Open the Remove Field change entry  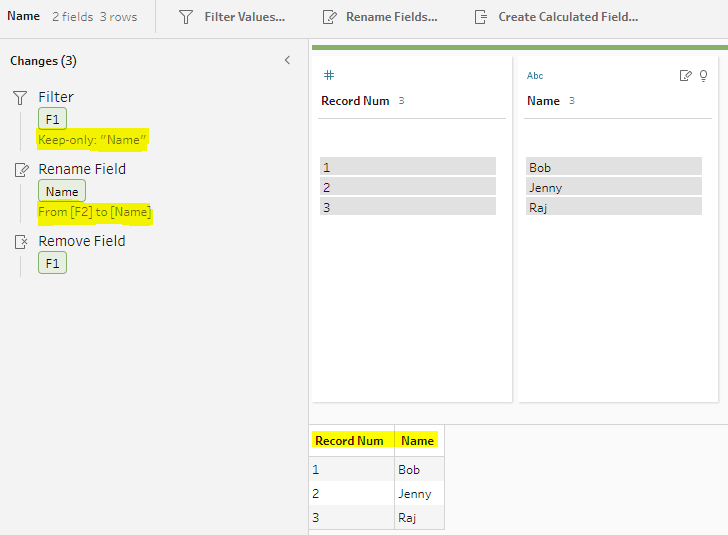click(81, 241)
